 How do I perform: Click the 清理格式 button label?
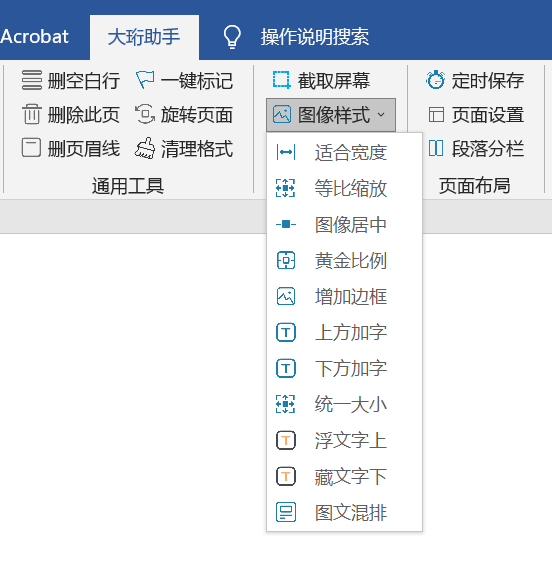[x=197, y=148]
